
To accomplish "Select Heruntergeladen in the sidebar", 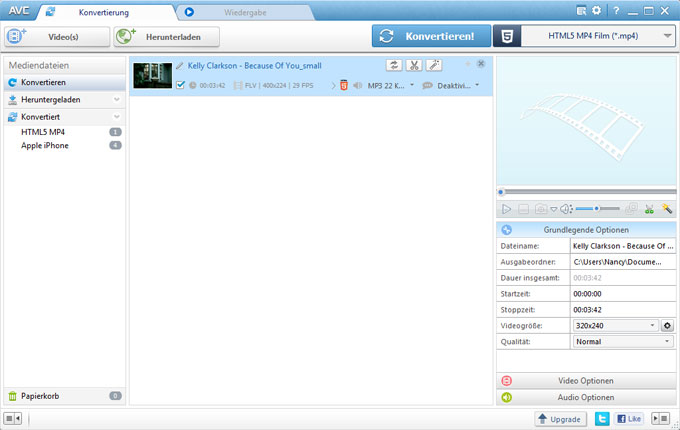I will (x=65, y=100).
